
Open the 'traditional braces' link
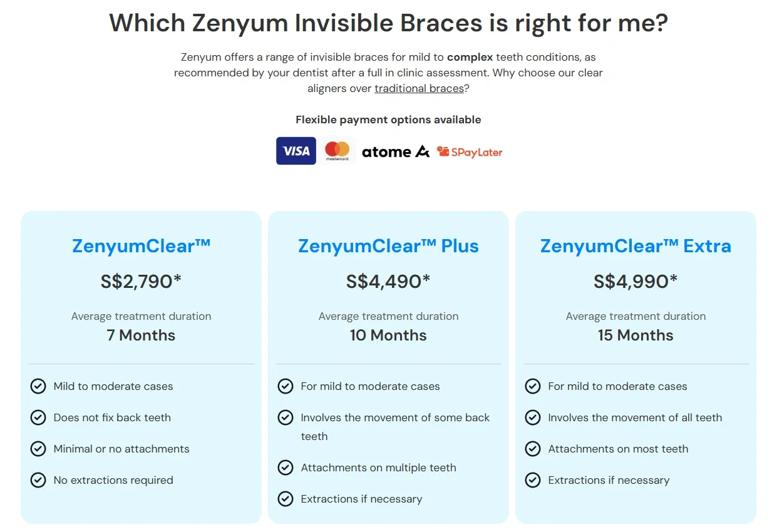tap(419, 88)
